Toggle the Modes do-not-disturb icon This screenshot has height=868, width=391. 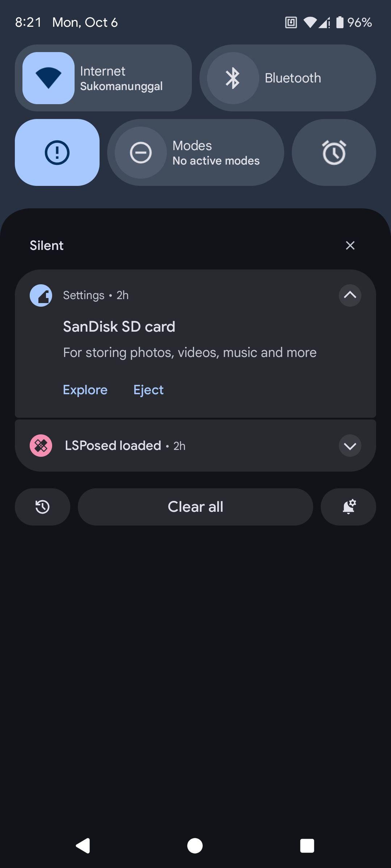(x=141, y=153)
